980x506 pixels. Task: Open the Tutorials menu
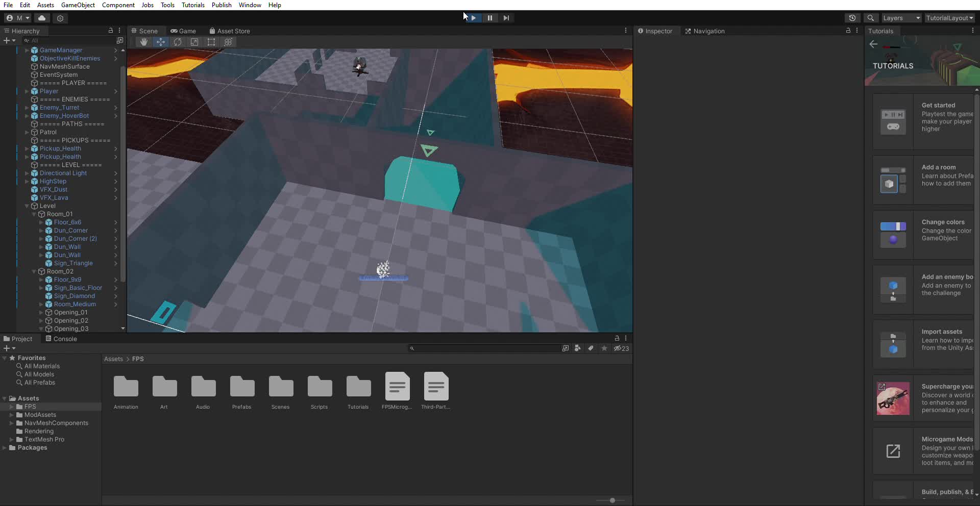pyautogui.click(x=193, y=5)
